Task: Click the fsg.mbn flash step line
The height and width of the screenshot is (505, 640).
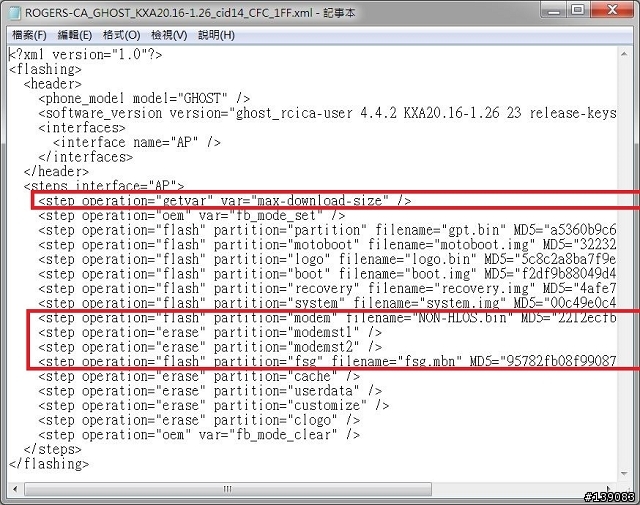Action: click(x=327, y=362)
